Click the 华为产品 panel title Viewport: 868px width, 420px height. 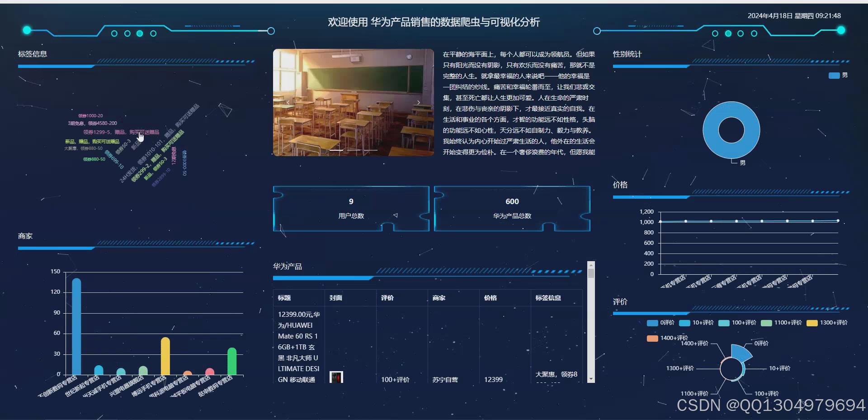287,267
